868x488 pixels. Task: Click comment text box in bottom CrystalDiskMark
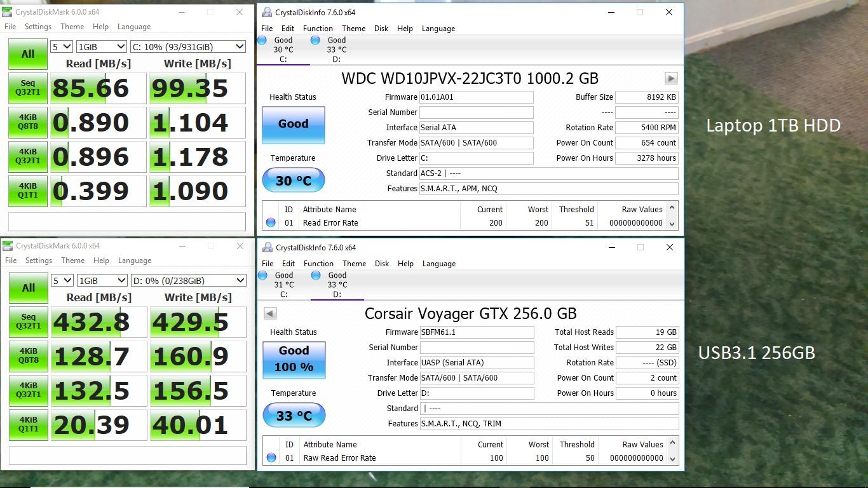[128, 455]
